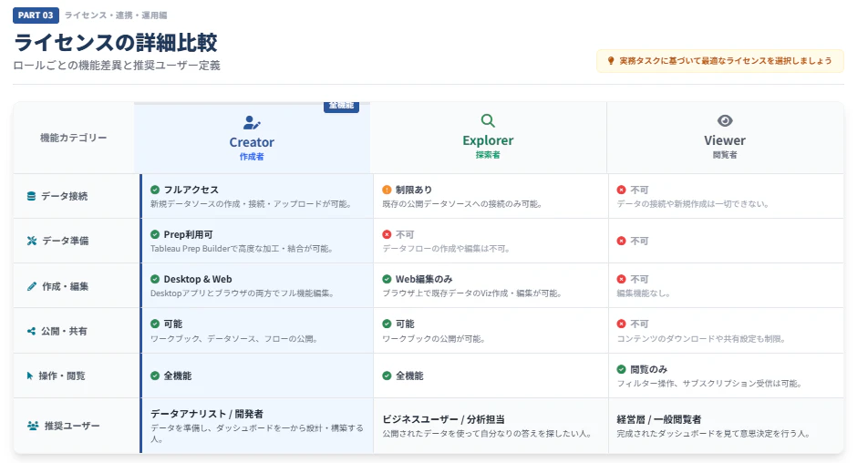Click the red X in Viewer's データ接続 cell

pos(621,190)
